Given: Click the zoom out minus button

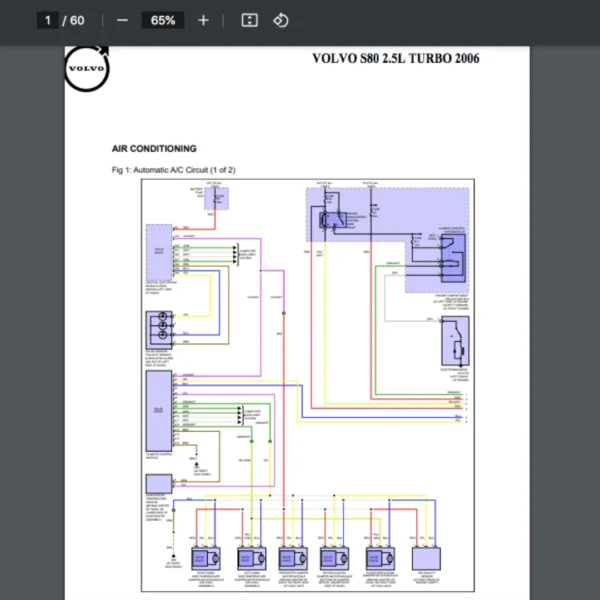Looking at the screenshot, I should pos(122,20).
